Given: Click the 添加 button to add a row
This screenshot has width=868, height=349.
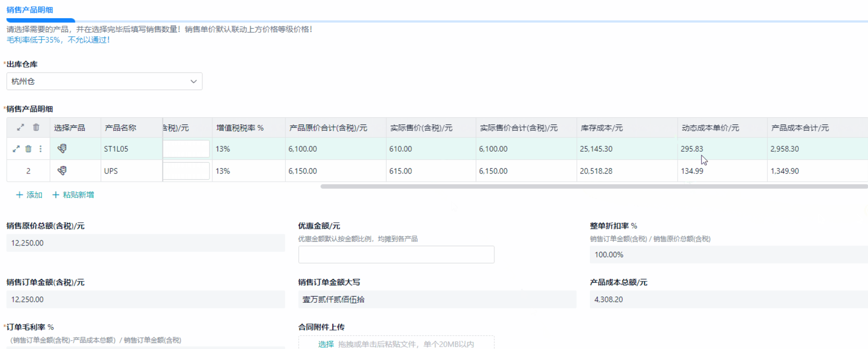Looking at the screenshot, I should click(x=29, y=195).
